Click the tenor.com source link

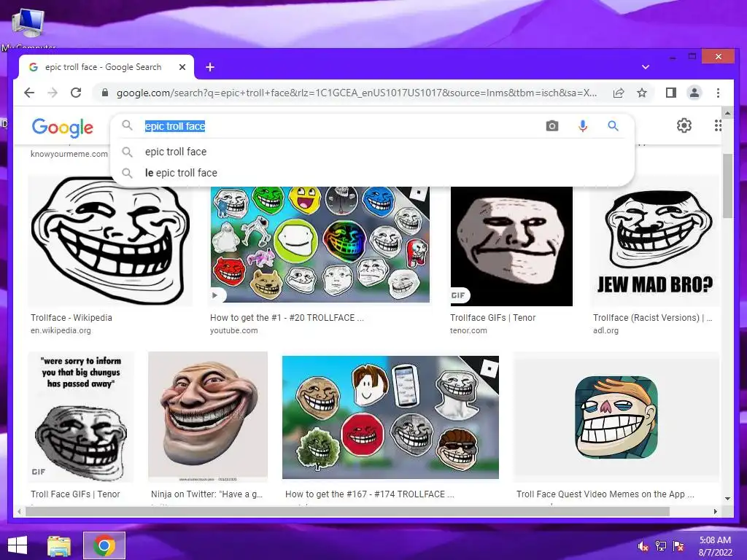point(469,330)
